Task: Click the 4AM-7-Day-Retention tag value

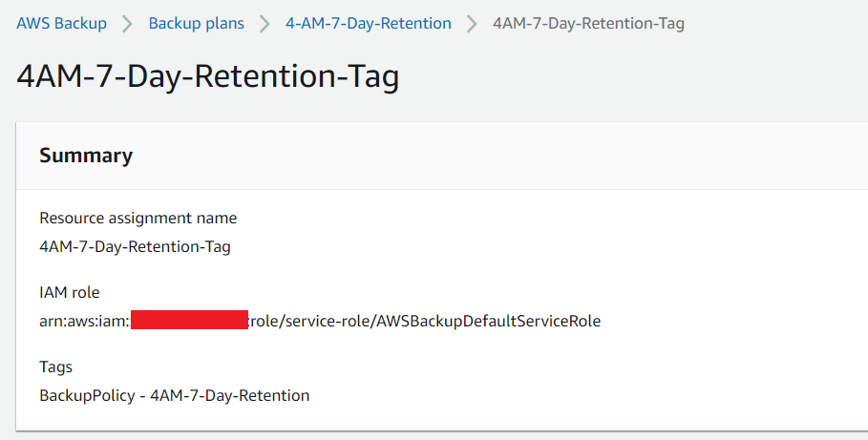Action: pos(230,395)
